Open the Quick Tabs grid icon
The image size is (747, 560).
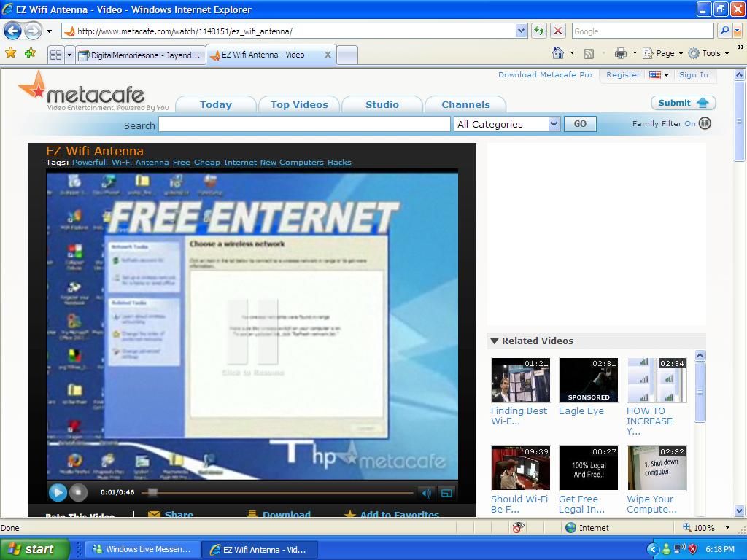pyautogui.click(x=55, y=55)
